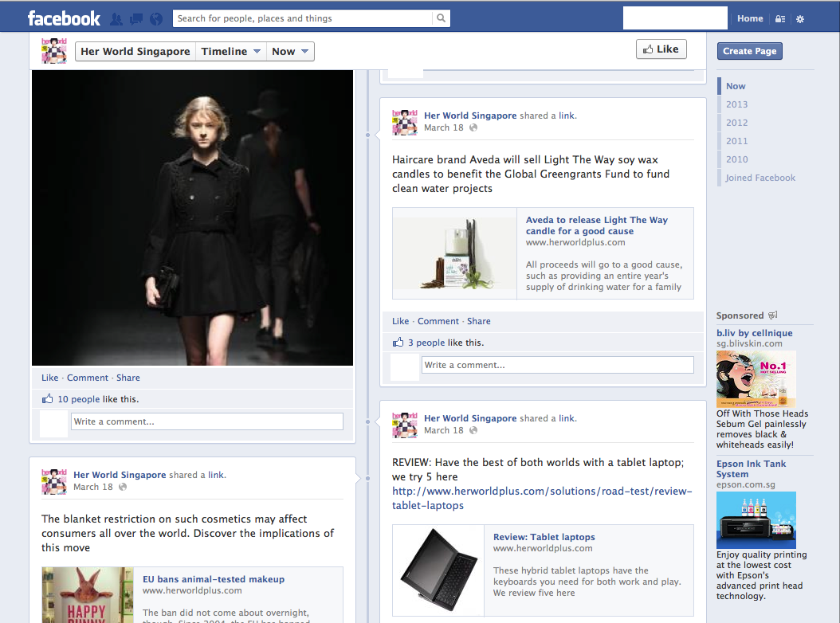Open Aveda to release Light The Way article

point(597,225)
